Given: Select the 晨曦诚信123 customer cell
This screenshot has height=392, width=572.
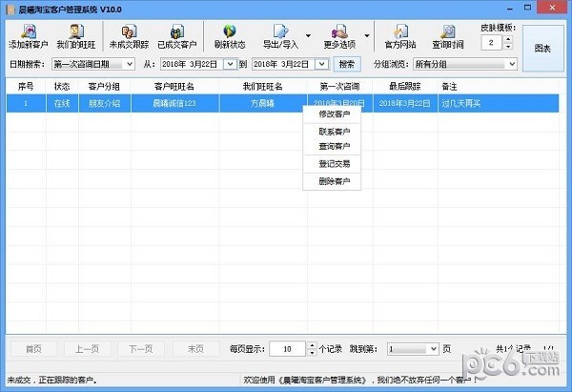Looking at the screenshot, I should [x=174, y=103].
